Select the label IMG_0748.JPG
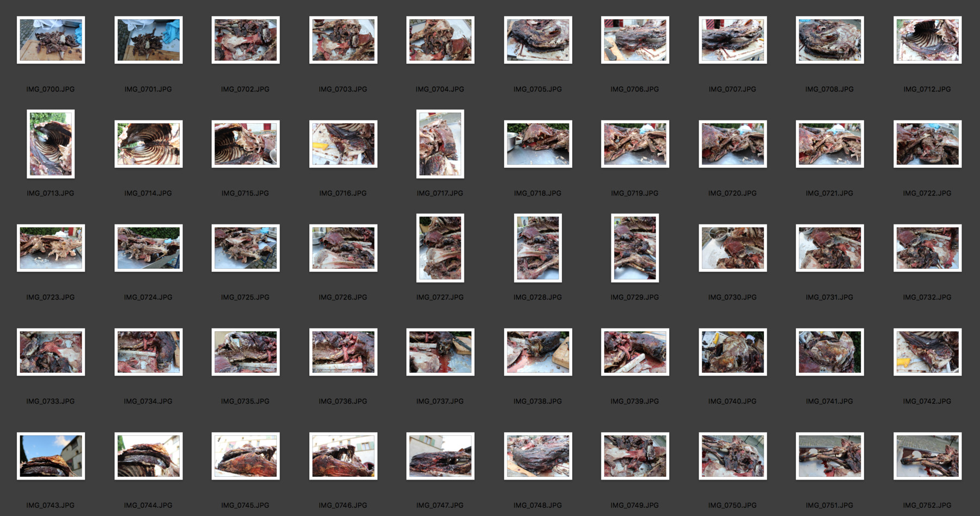This screenshot has height=516, width=980. pos(538,505)
